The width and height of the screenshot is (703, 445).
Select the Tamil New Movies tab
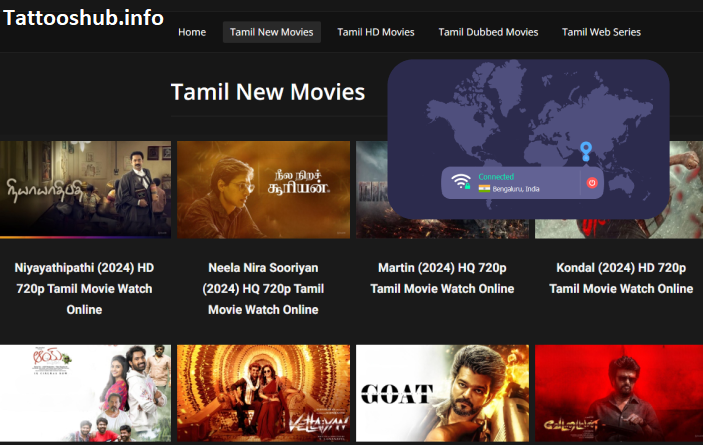point(272,32)
